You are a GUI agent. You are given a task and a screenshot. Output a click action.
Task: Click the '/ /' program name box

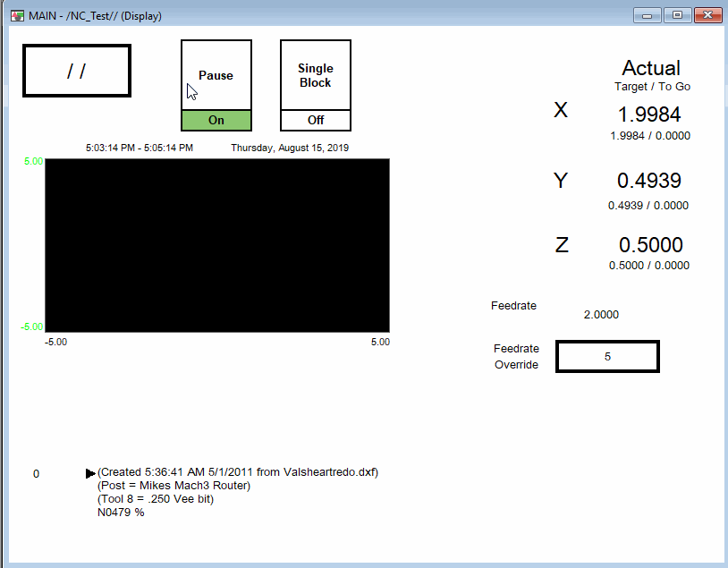point(77,71)
